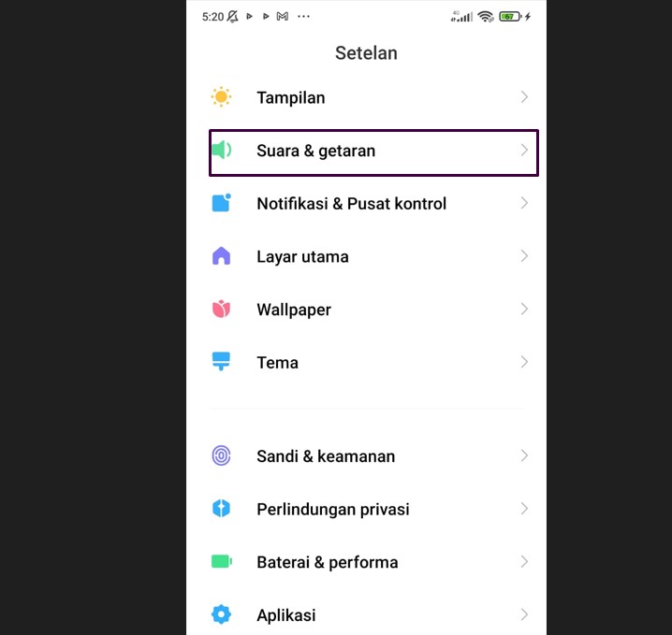
Task: Tap the green speaker icon for Suara & getaran
Action: coord(222,151)
